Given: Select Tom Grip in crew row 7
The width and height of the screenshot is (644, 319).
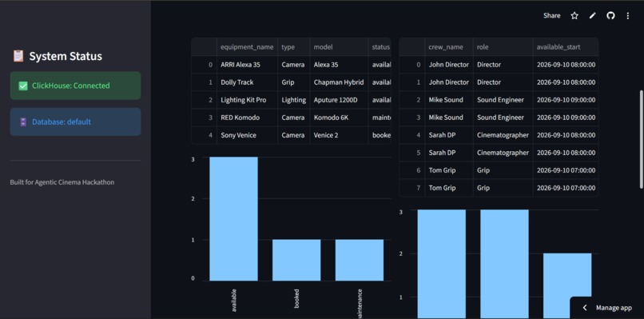Looking at the screenshot, I should [x=448, y=188].
